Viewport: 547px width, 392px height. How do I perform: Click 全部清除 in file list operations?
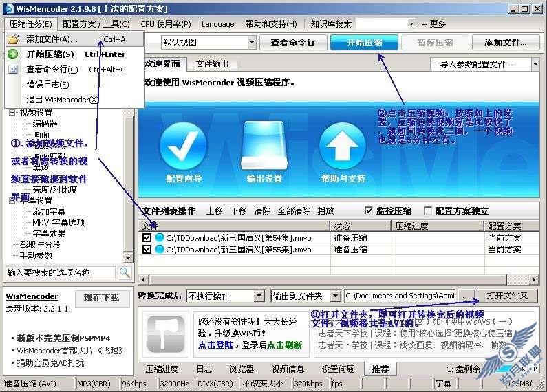[x=294, y=210]
